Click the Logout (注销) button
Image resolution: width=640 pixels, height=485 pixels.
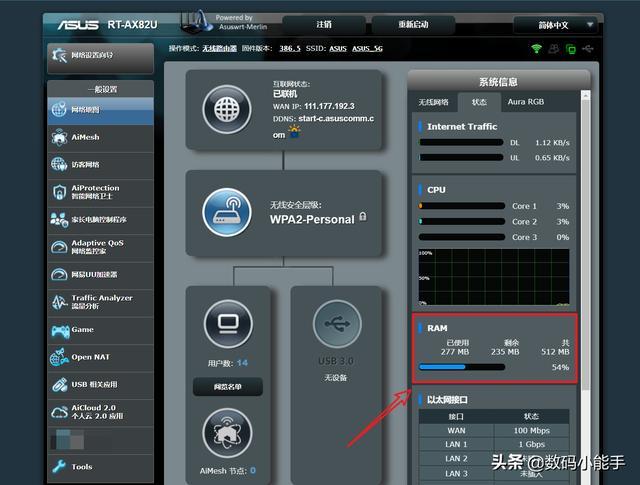(324, 24)
